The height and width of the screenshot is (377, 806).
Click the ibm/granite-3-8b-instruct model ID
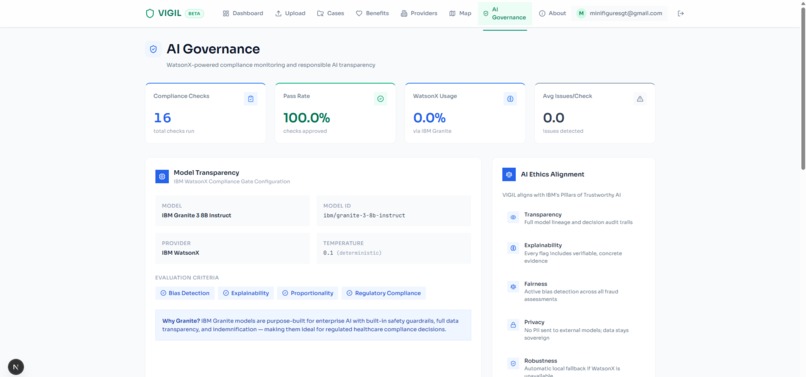pyautogui.click(x=364, y=216)
